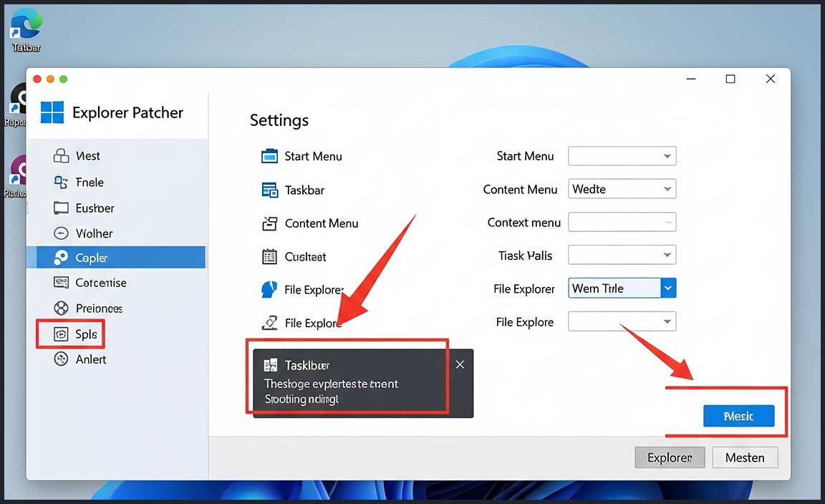Click the Spls sidebar icon
The image size is (825, 504).
point(62,334)
